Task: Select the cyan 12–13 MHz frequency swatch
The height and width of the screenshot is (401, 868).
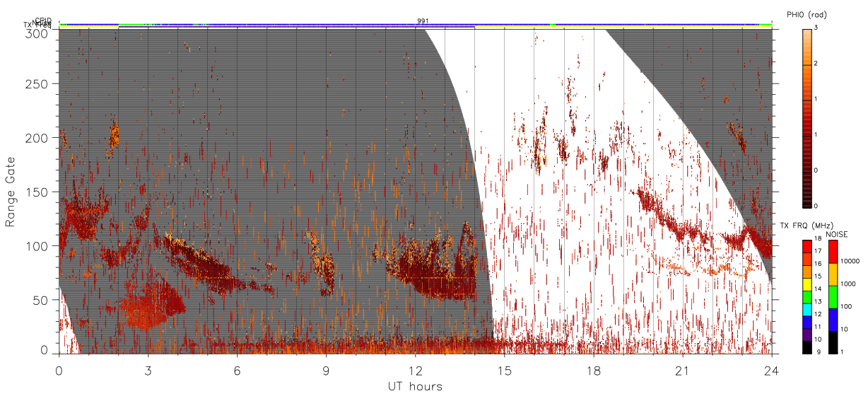Action: [808, 309]
